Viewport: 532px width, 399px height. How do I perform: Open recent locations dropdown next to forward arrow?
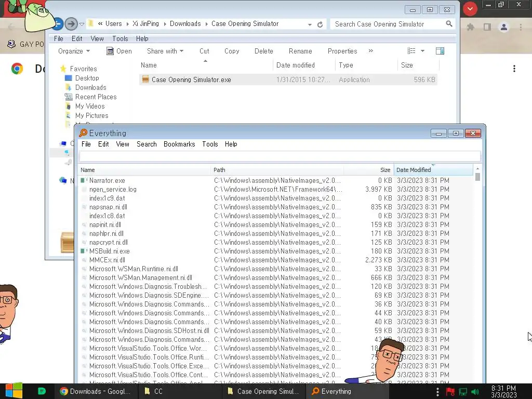[x=82, y=24]
